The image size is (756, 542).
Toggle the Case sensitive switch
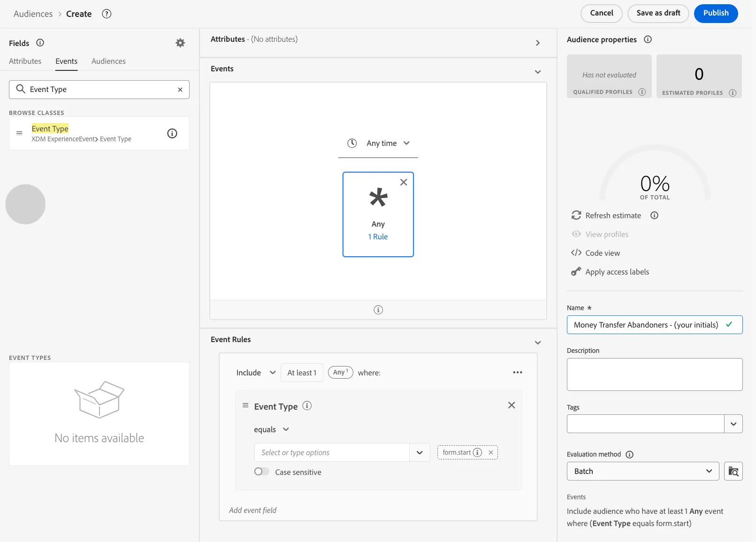(x=262, y=472)
